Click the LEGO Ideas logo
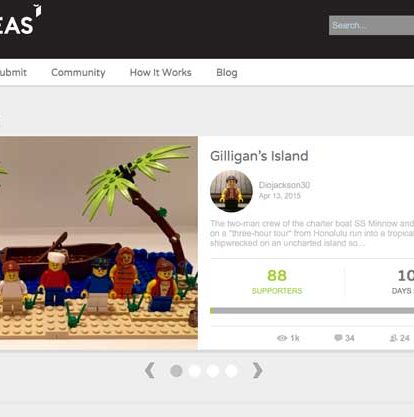Image resolution: width=414 pixels, height=417 pixels. click(20, 20)
